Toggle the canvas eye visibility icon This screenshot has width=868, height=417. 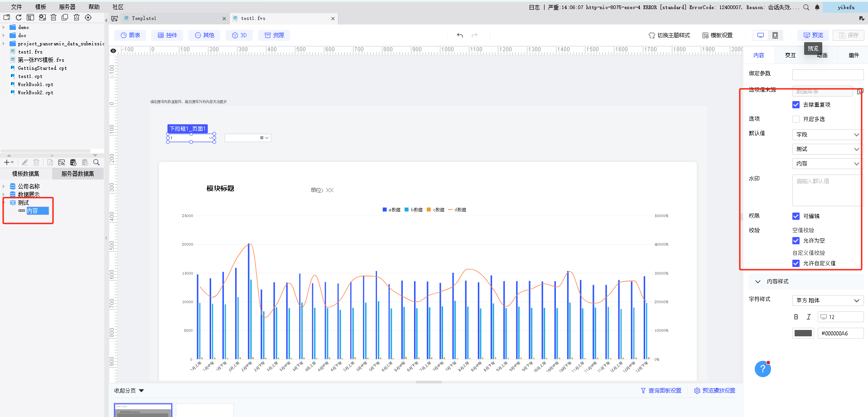tap(113, 51)
